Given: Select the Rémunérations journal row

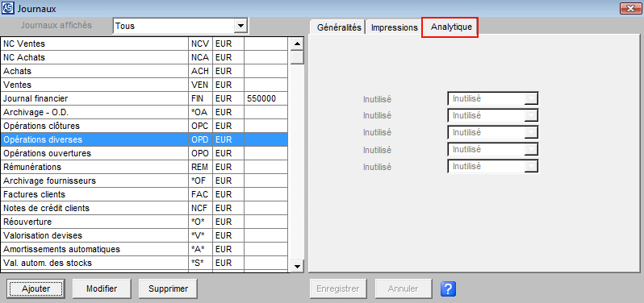Looking at the screenshot, I should click(144, 167).
